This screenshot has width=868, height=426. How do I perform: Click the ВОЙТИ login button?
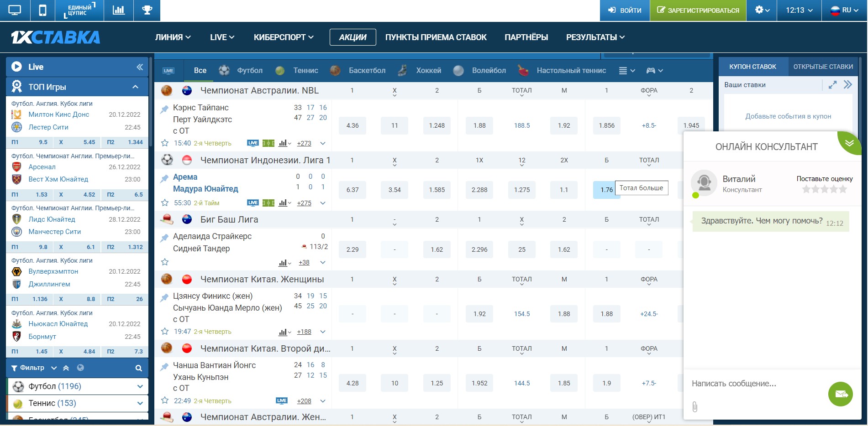pyautogui.click(x=625, y=10)
